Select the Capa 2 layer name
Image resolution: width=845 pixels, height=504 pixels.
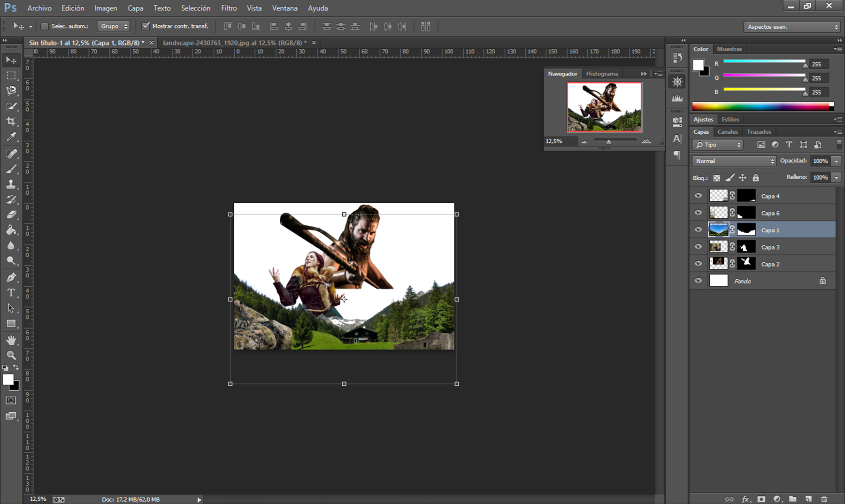click(x=770, y=264)
